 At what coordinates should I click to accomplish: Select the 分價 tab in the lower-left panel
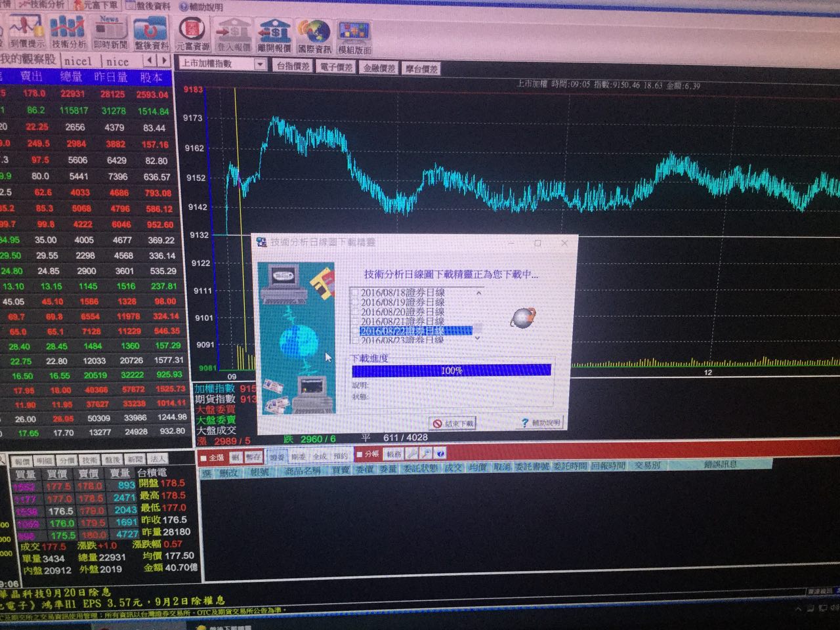[x=68, y=461]
